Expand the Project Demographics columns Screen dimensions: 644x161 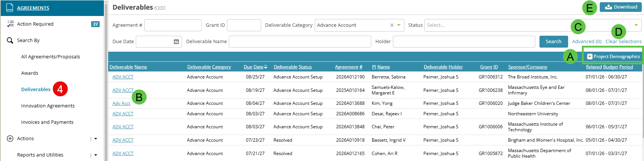613,57
